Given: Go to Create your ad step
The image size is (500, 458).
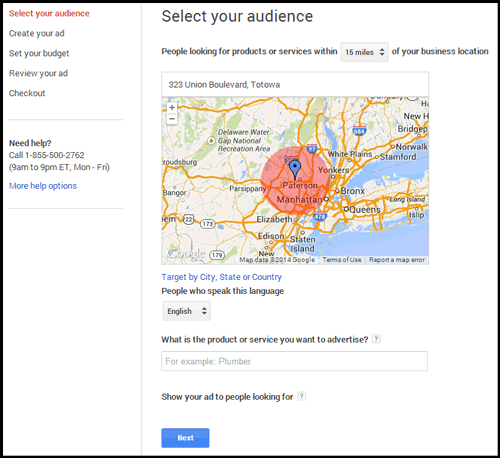Looking at the screenshot, I should [37, 33].
